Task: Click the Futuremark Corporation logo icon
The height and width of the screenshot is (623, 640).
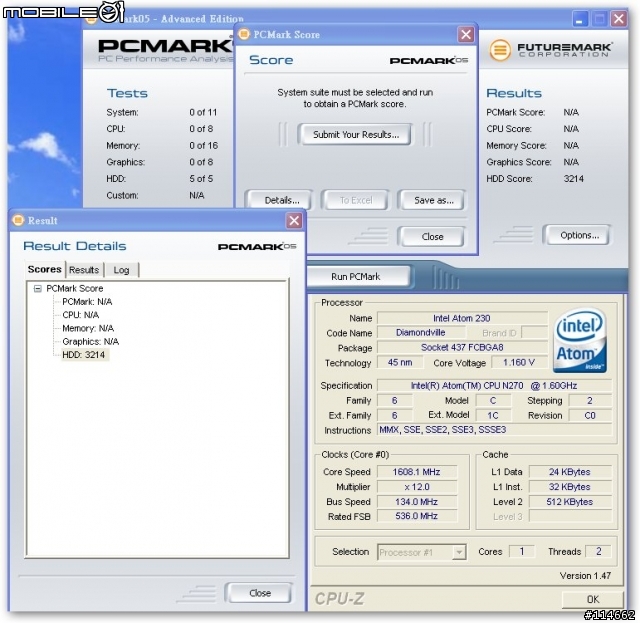Action: (500, 50)
